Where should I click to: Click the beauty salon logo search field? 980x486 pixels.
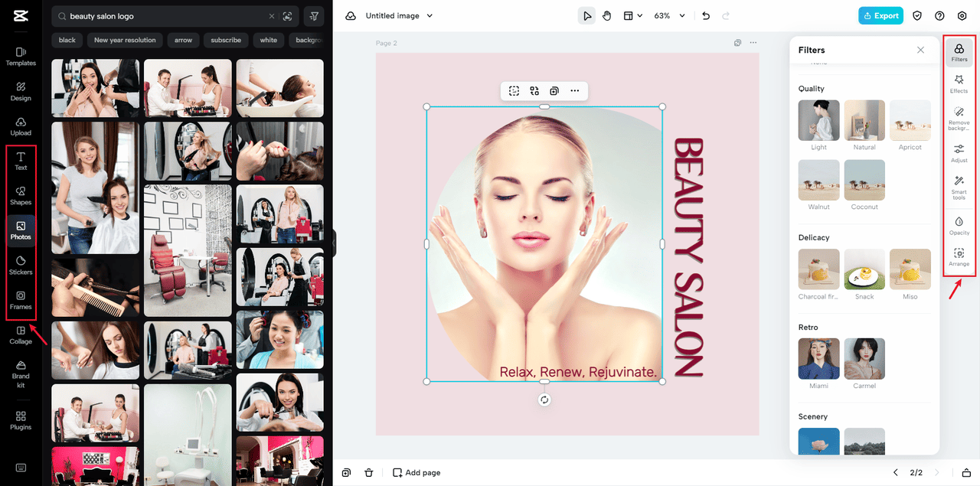[x=165, y=16]
